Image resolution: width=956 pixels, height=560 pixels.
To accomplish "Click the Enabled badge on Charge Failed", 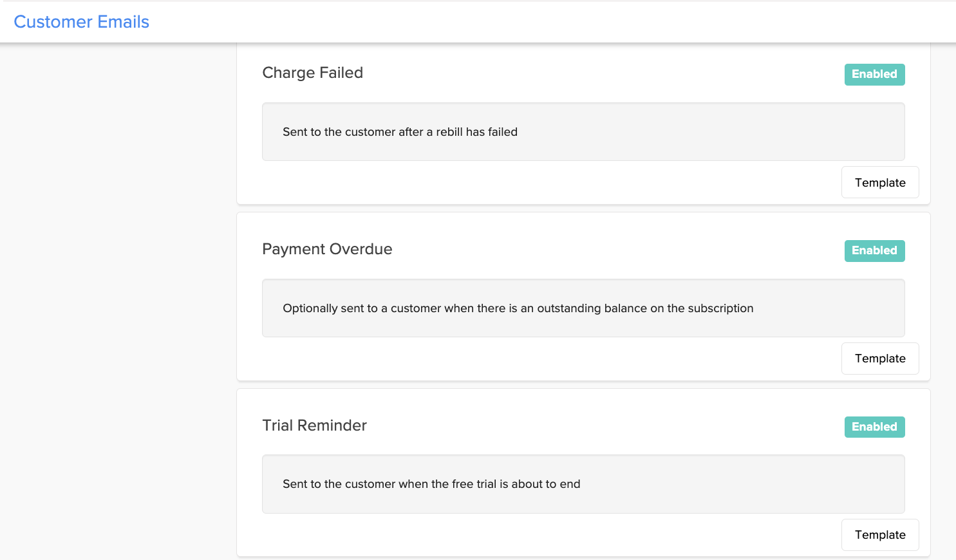I will (874, 74).
